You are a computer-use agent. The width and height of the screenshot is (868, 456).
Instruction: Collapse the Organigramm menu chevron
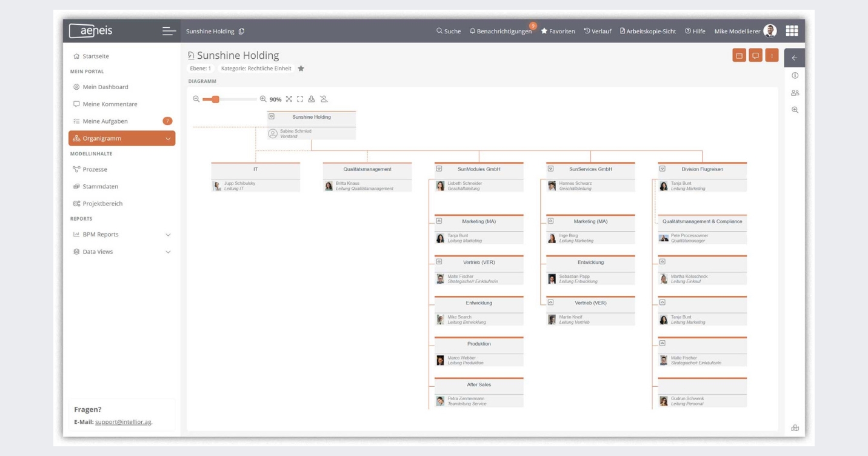click(x=168, y=139)
